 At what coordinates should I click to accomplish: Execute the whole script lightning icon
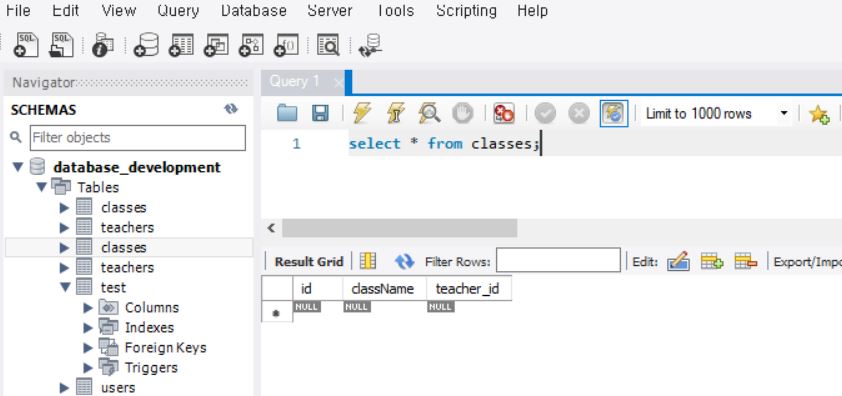tap(362, 113)
